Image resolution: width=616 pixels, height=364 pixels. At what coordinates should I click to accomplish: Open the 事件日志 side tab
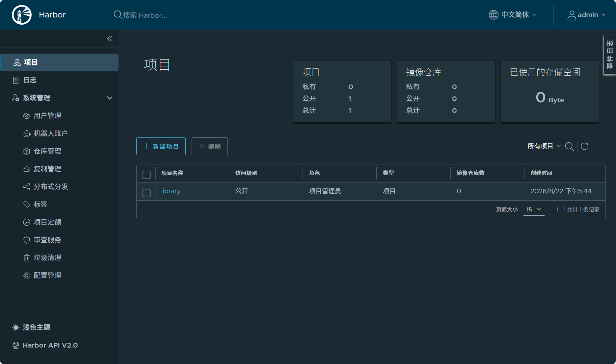pos(610,55)
